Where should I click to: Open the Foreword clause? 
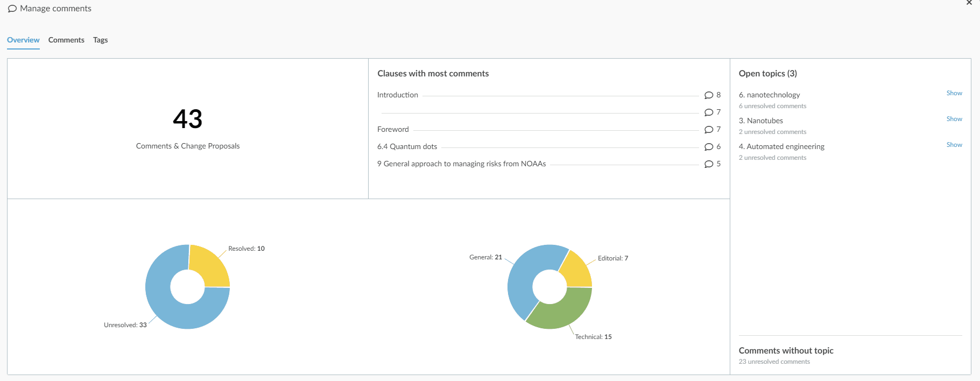[393, 129]
